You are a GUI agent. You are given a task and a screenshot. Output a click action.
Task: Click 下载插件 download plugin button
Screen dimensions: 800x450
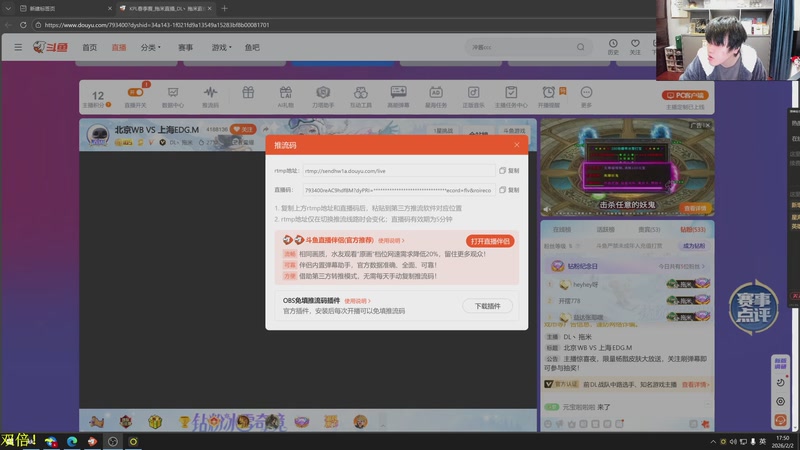tap(487, 306)
